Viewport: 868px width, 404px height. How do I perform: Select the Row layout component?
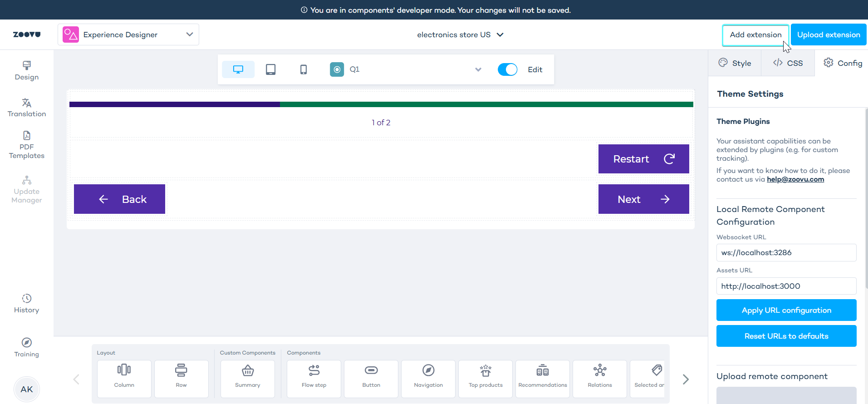click(x=181, y=379)
